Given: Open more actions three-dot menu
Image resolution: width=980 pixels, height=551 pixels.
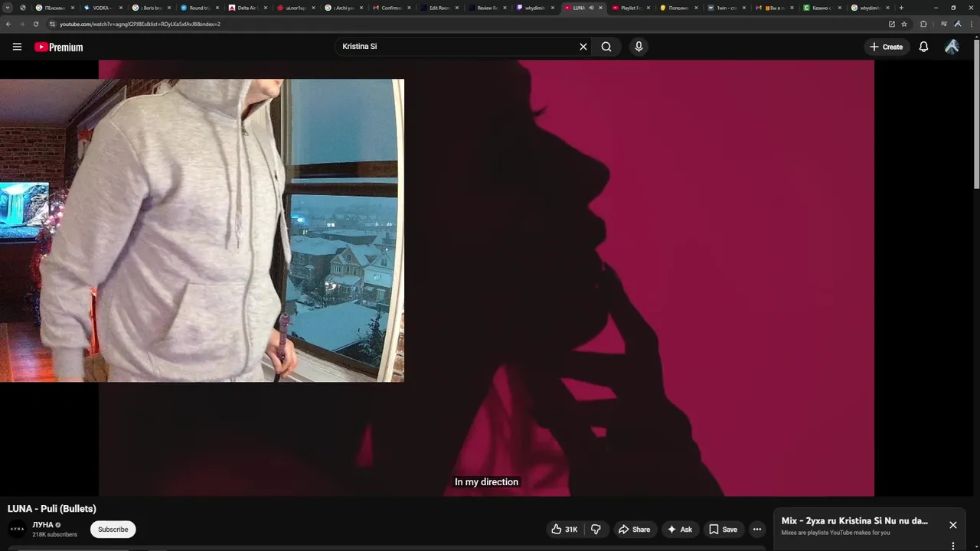Looking at the screenshot, I should (757, 529).
